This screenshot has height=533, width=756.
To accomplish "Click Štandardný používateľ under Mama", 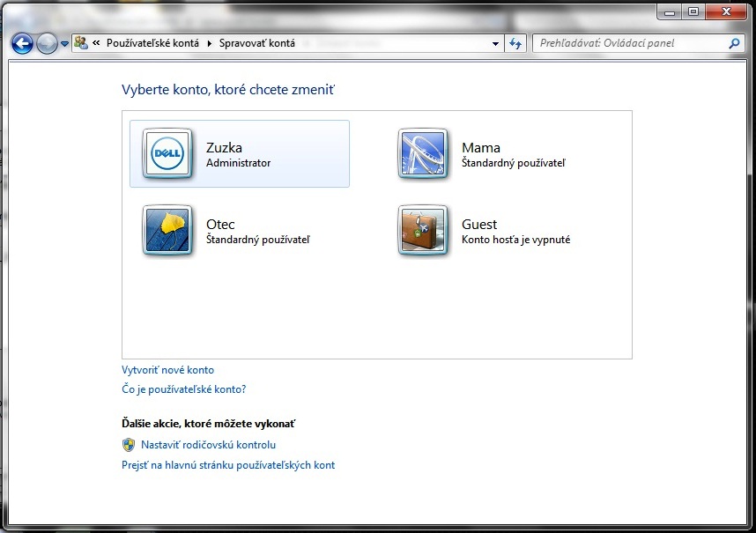I will pyautogui.click(x=514, y=163).
